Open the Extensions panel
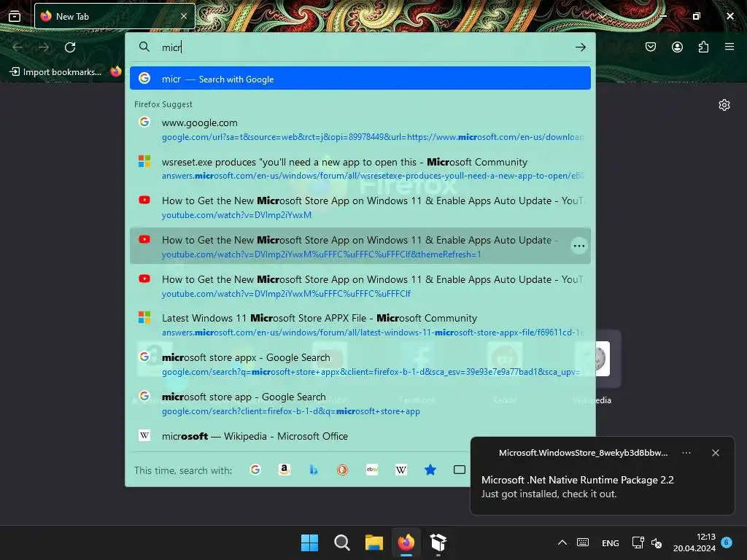Image resolution: width=747 pixels, height=560 pixels. point(703,47)
